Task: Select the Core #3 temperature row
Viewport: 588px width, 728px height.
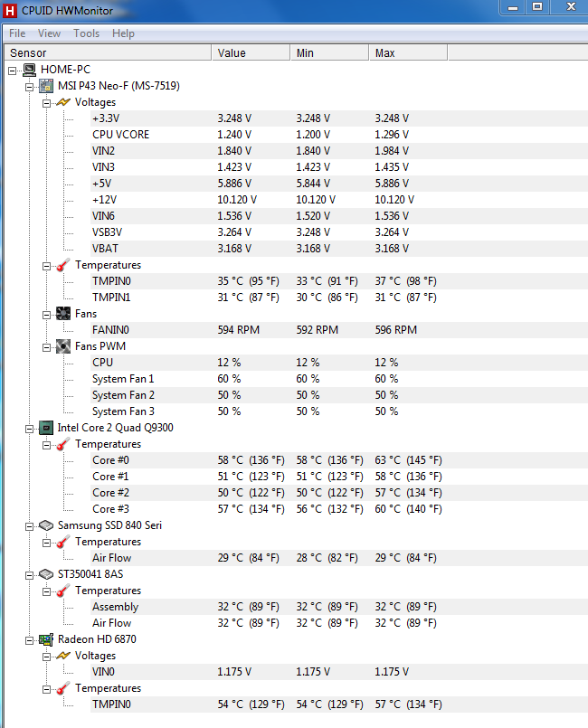Action: pos(339,509)
